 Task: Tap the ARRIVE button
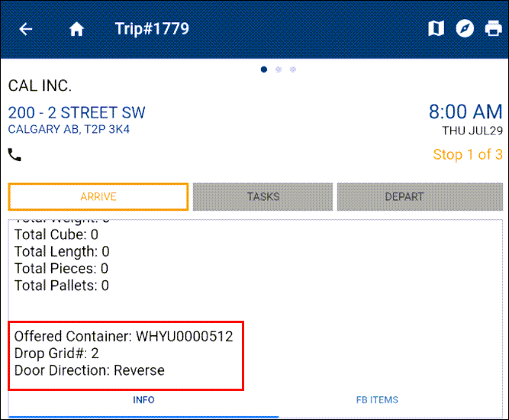pyautogui.click(x=98, y=197)
